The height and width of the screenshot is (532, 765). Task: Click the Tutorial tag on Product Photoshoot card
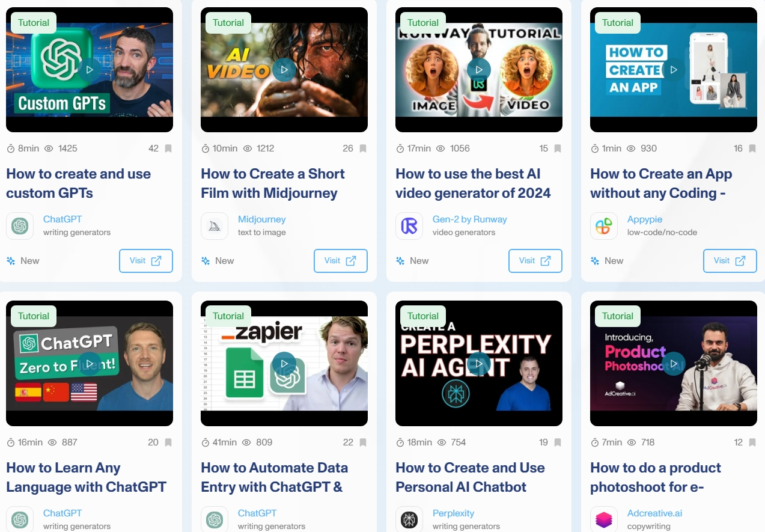coord(618,316)
